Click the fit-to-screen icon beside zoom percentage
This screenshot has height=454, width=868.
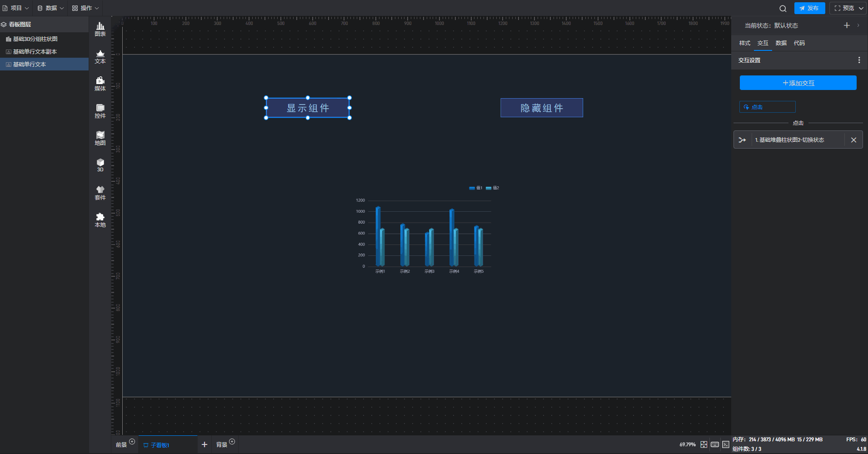tap(703, 444)
